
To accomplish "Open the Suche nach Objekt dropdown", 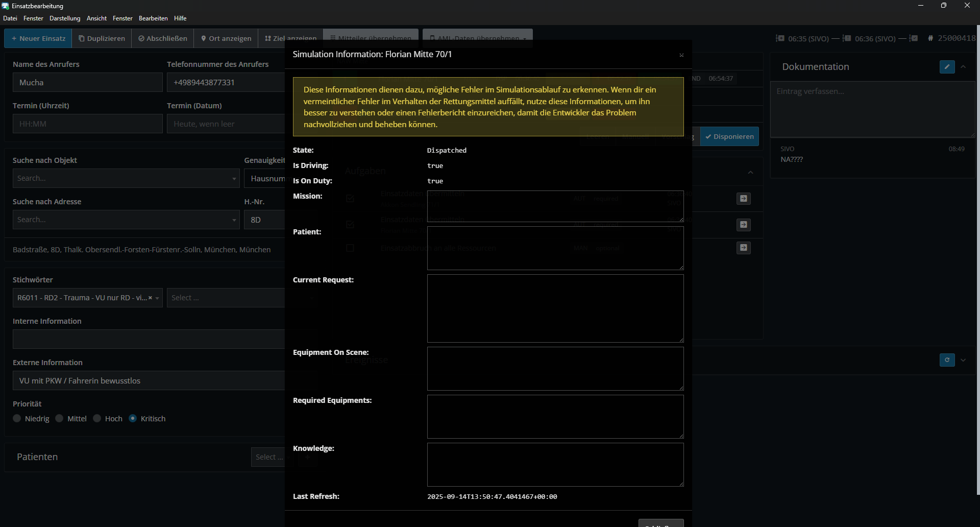I will point(126,178).
